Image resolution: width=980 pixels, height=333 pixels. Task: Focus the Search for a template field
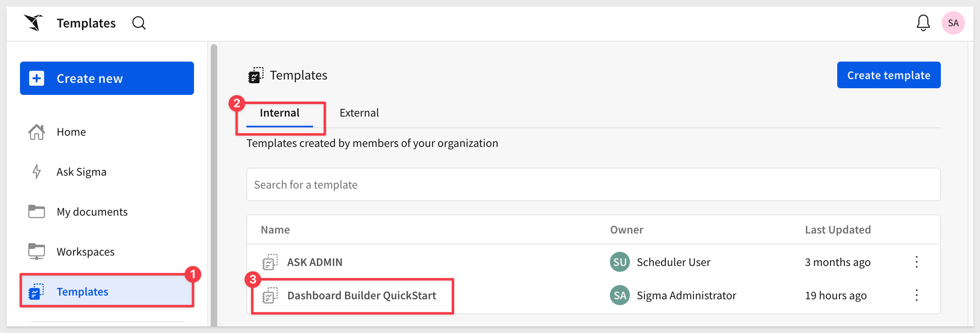[593, 184]
